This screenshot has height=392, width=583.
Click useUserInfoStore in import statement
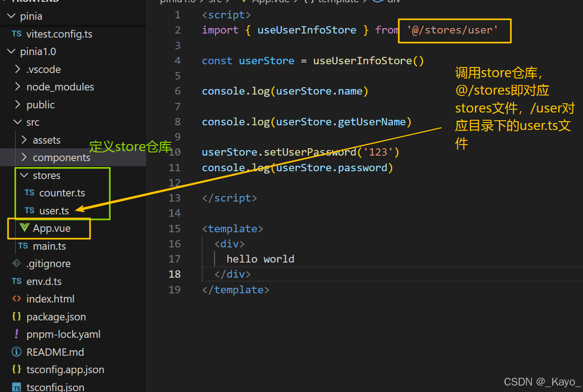click(307, 30)
